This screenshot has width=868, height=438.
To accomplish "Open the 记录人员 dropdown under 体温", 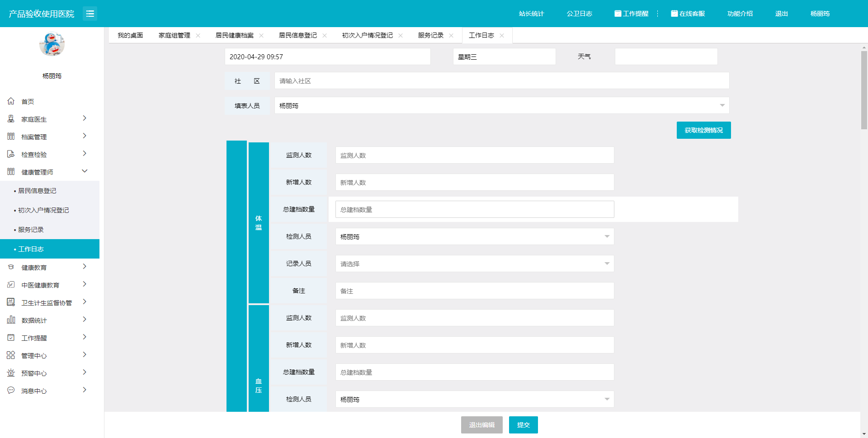I will pos(607,264).
